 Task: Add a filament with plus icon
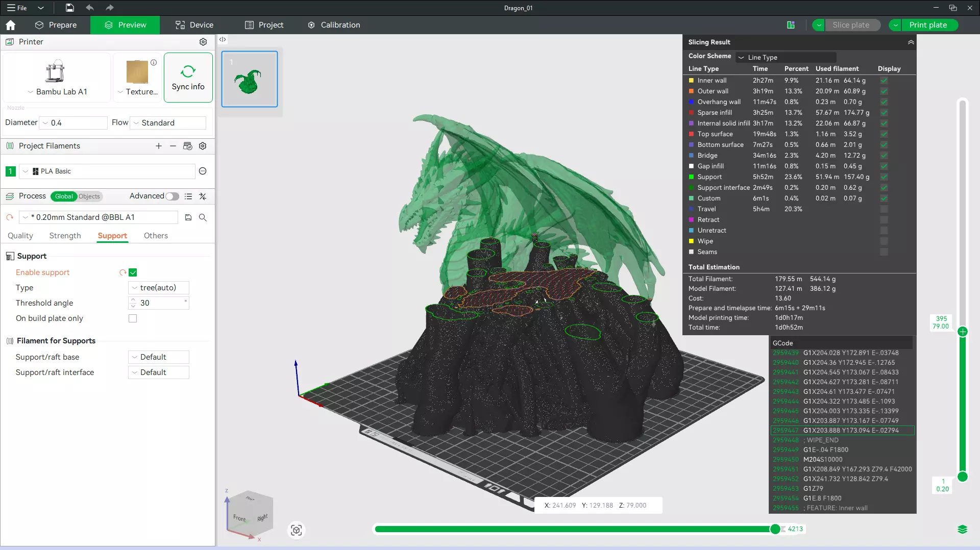(x=159, y=146)
